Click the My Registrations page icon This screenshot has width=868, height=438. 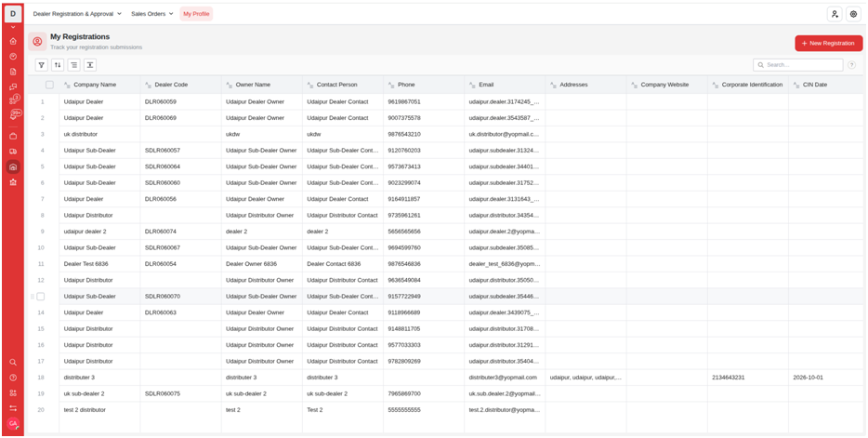tap(38, 42)
